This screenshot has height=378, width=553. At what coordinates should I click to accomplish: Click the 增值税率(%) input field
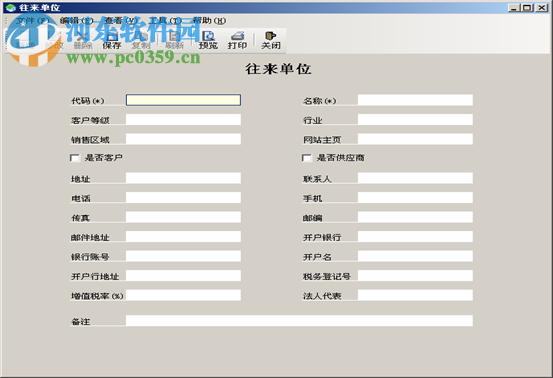click(183, 295)
